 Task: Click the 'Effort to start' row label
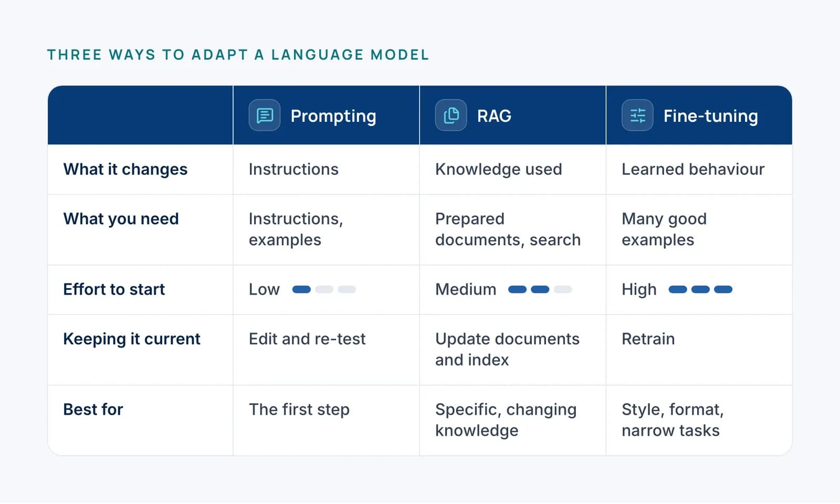click(x=114, y=289)
